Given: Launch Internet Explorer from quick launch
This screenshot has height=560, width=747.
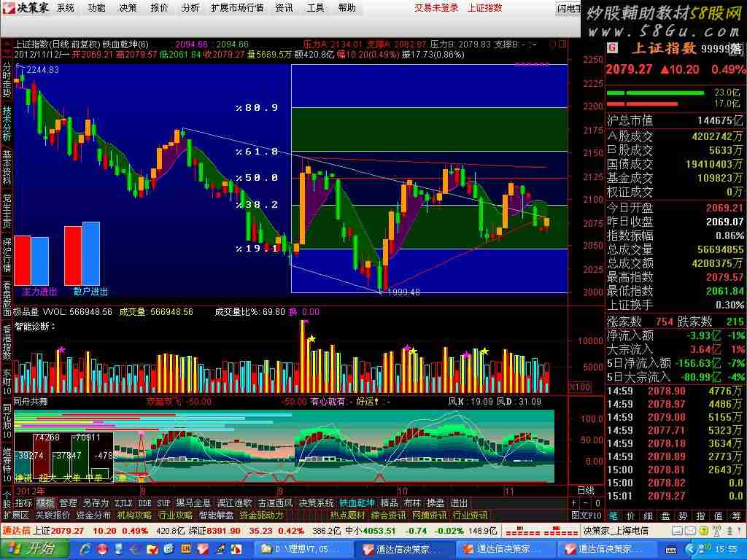Looking at the screenshot, I should pyautogui.click(x=86, y=550).
